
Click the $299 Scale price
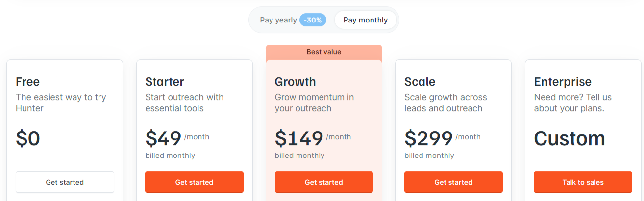tap(428, 139)
